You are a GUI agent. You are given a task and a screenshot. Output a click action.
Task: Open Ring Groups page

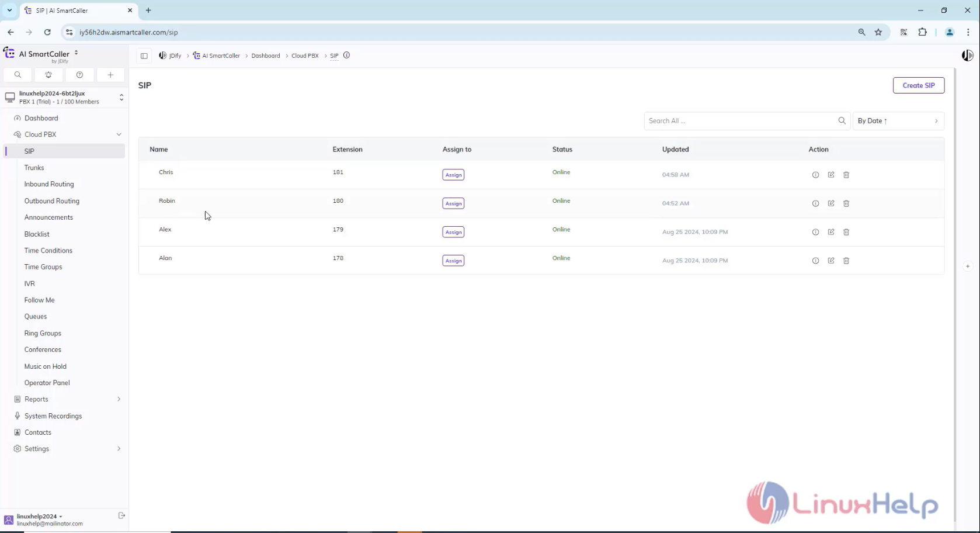point(43,333)
